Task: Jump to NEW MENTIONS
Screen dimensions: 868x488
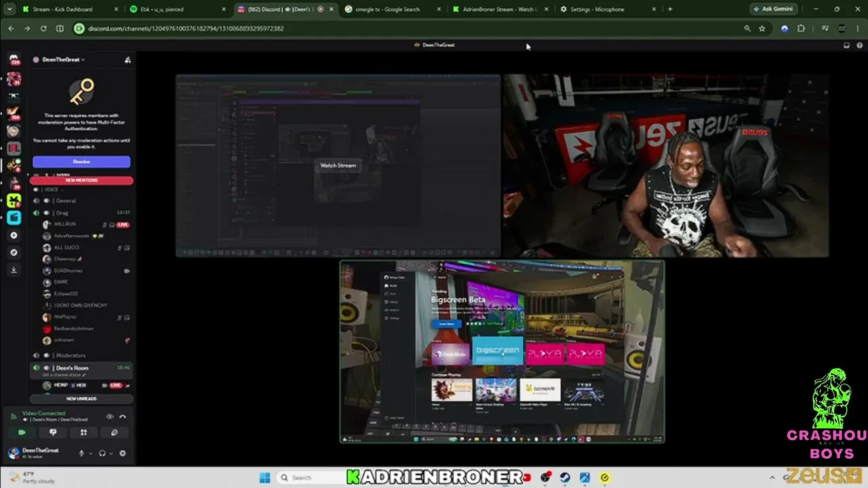Action: point(81,180)
